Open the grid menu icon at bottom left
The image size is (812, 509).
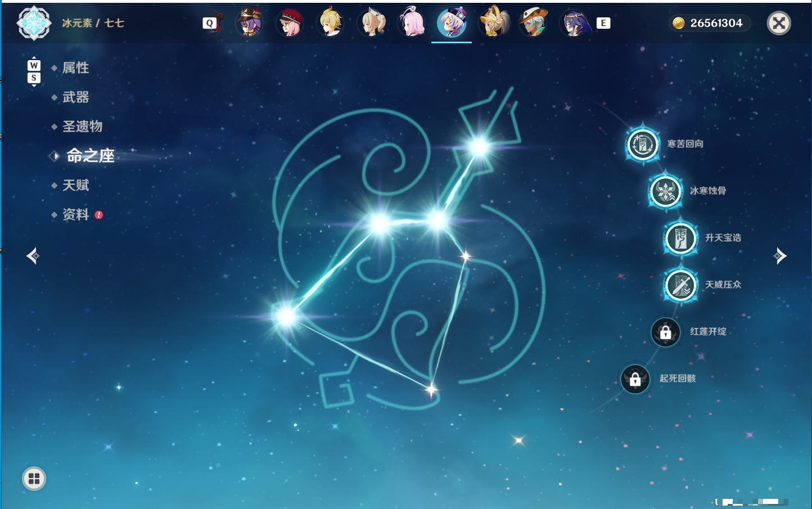coord(34,479)
